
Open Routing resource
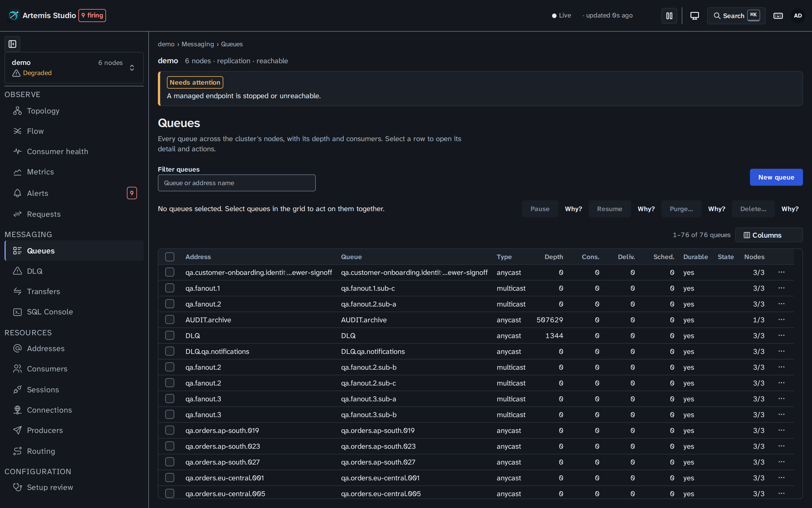pyautogui.click(x=74, y=451)
